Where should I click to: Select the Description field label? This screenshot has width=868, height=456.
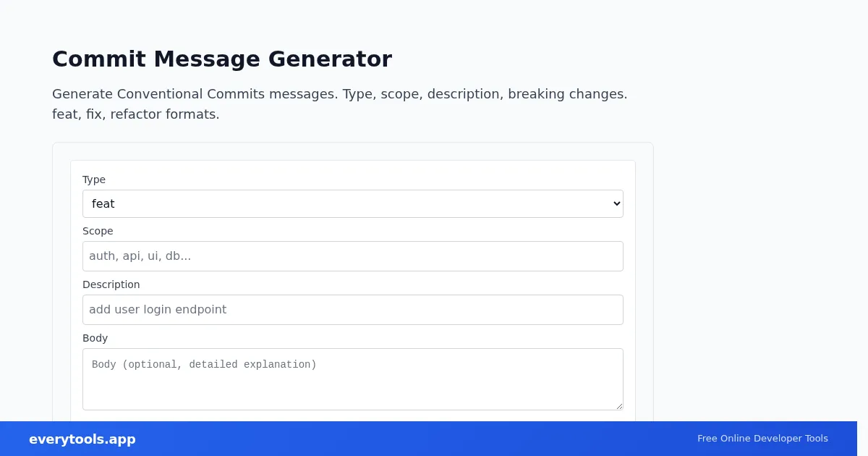point(111,284)
